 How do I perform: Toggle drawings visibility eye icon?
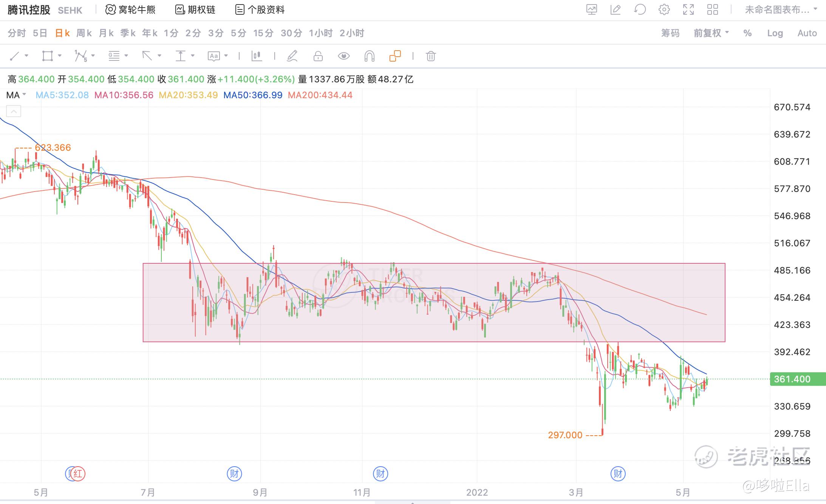343,56
